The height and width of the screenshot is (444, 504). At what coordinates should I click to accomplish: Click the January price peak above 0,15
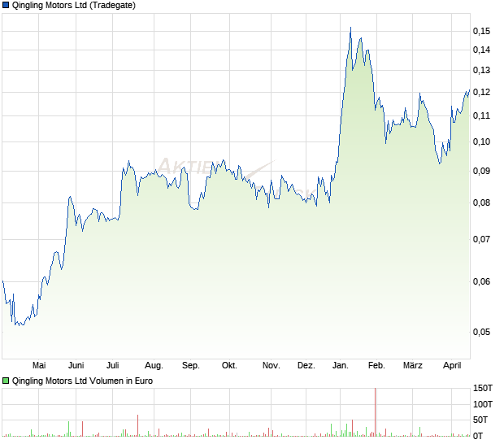click(x=350, y=28)
